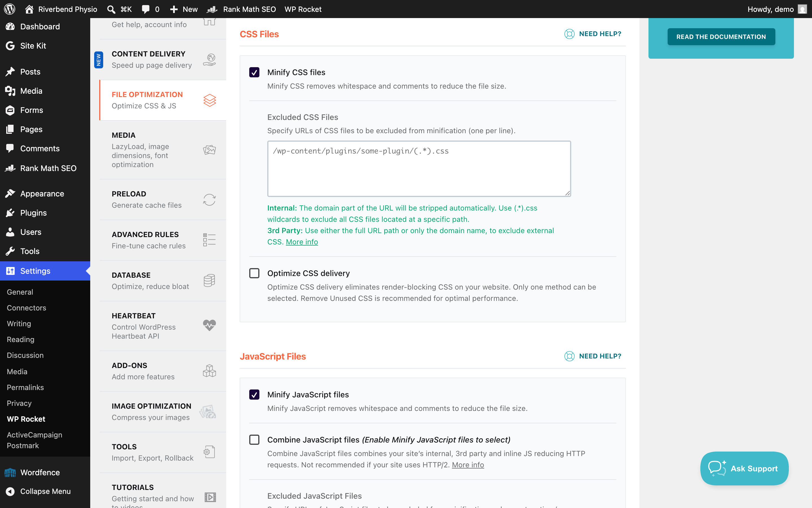Open the search magnifier in admin bar

[x=111, y=9]
